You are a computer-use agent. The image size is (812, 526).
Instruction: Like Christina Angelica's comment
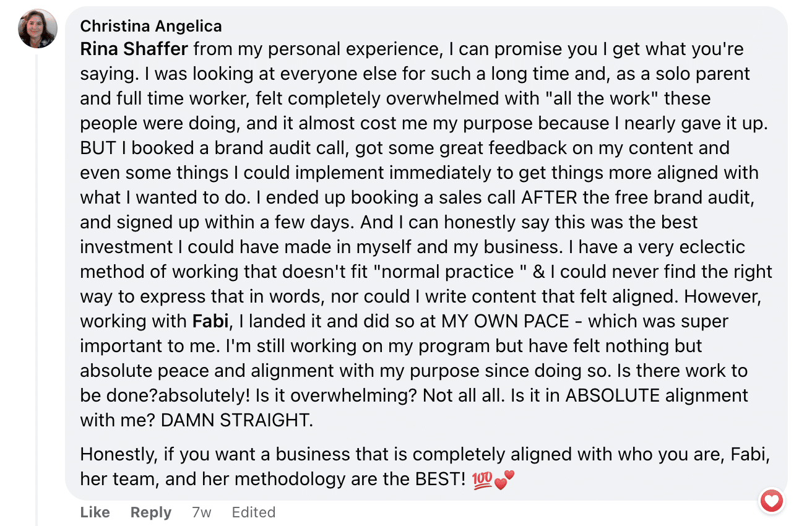[x=95, y=512]
